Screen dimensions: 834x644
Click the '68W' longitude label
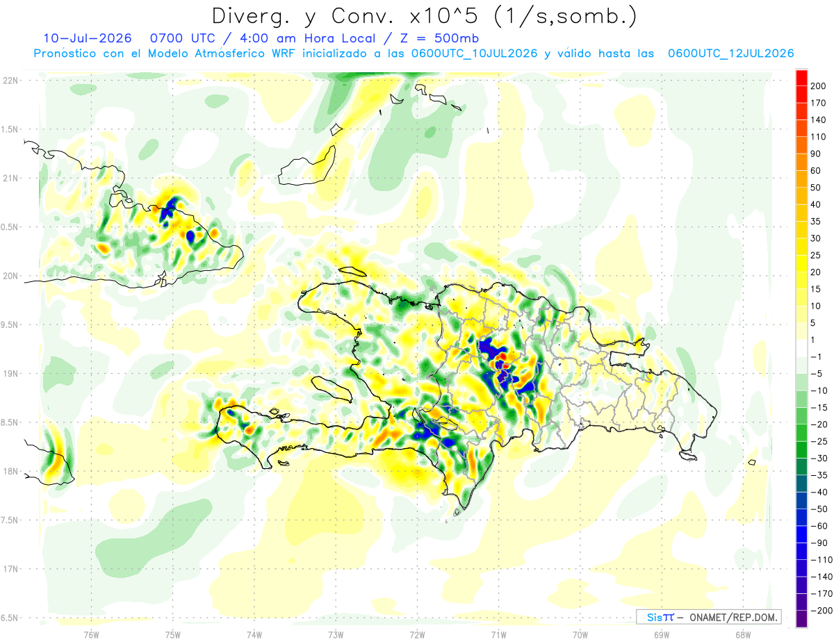pos(742,635)
